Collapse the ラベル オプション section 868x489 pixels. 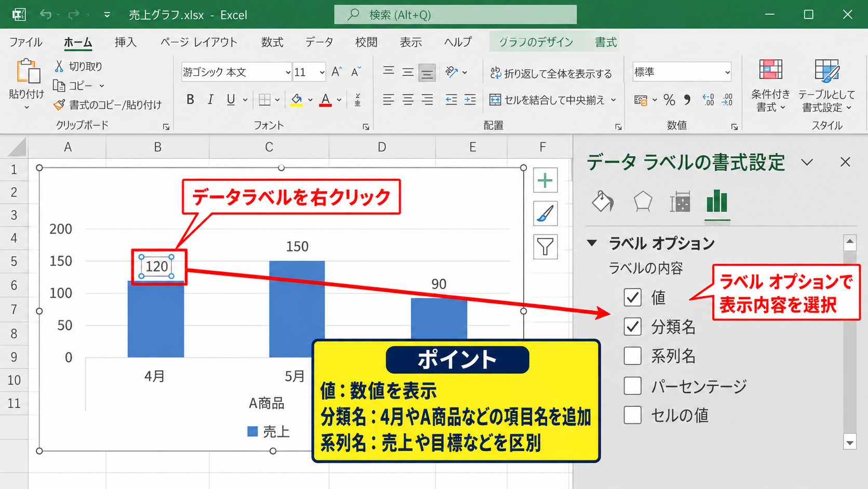(x=592, y=243)
